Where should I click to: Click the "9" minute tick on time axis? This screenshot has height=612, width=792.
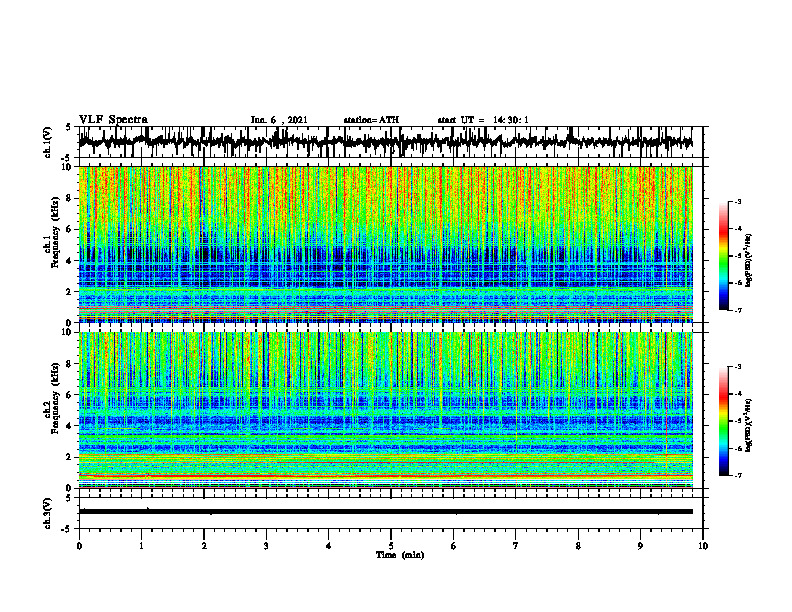[640, 546]
